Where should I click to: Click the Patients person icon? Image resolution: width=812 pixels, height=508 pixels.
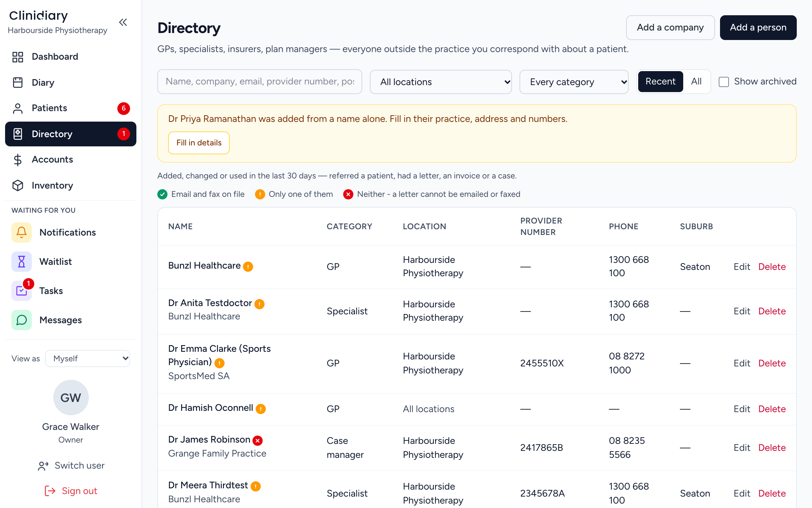tap(18, 108)
